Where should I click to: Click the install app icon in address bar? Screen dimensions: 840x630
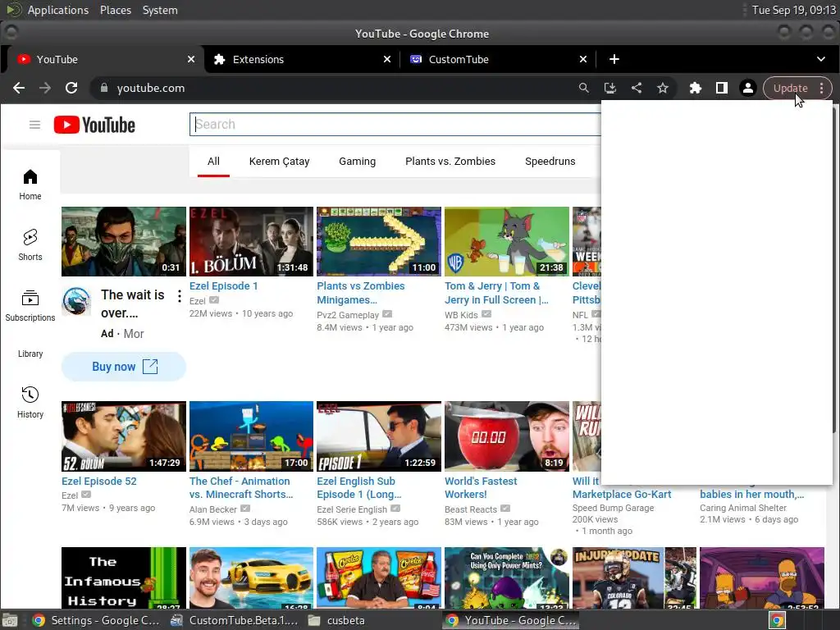click(x=610, y=88)
